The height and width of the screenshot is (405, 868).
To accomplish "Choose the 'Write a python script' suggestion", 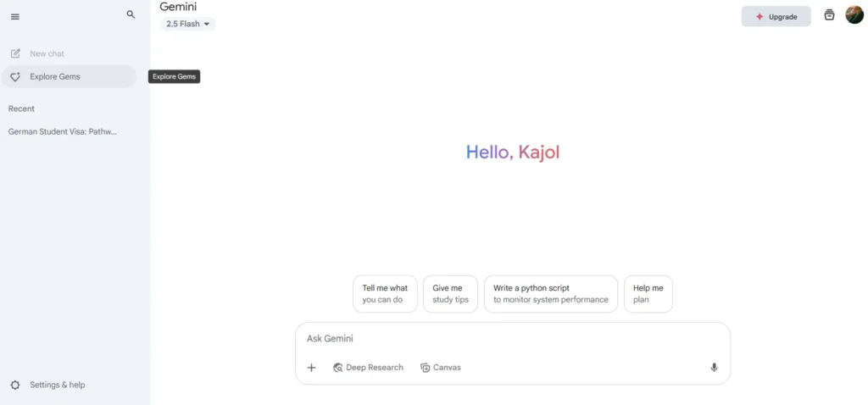I will point(551,294).
